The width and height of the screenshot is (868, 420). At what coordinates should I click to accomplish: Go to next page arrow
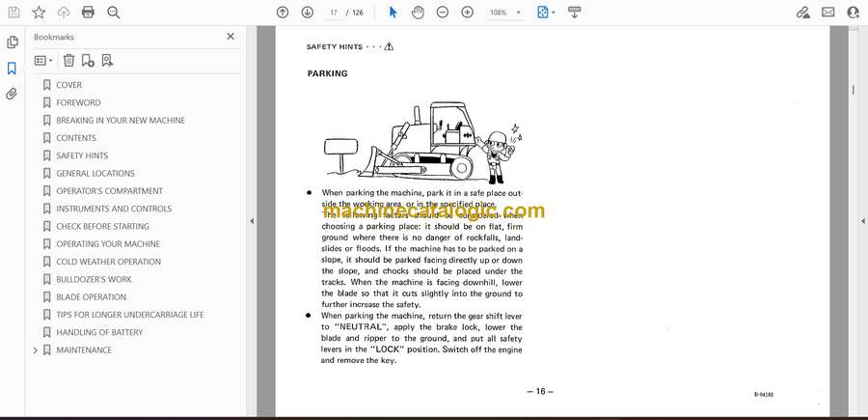(x=308, y=13)
